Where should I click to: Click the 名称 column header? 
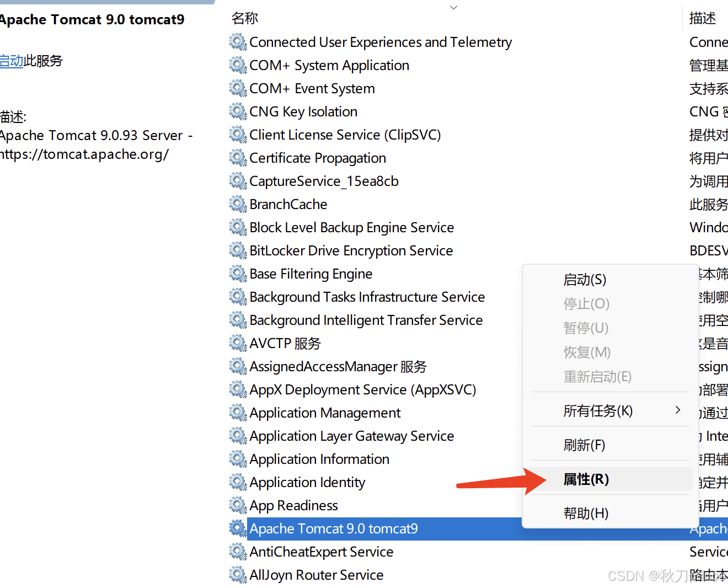pos(245,18)
